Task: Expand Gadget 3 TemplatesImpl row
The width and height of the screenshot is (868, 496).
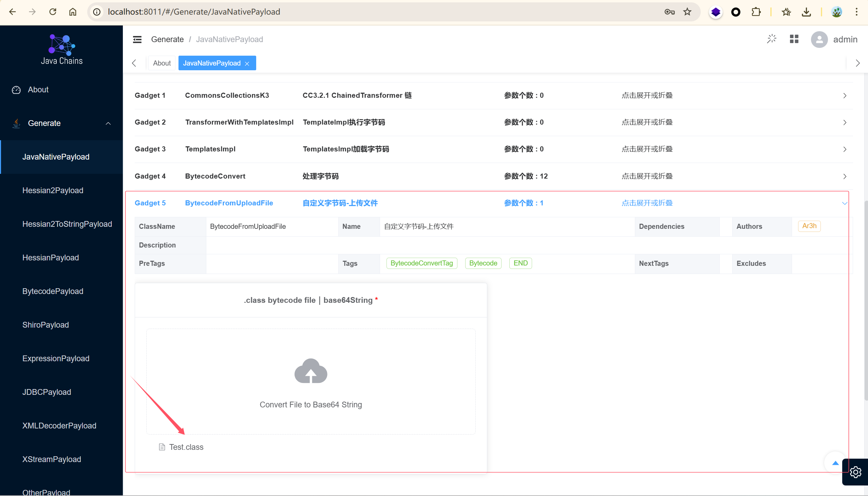Action: point(845,149)
